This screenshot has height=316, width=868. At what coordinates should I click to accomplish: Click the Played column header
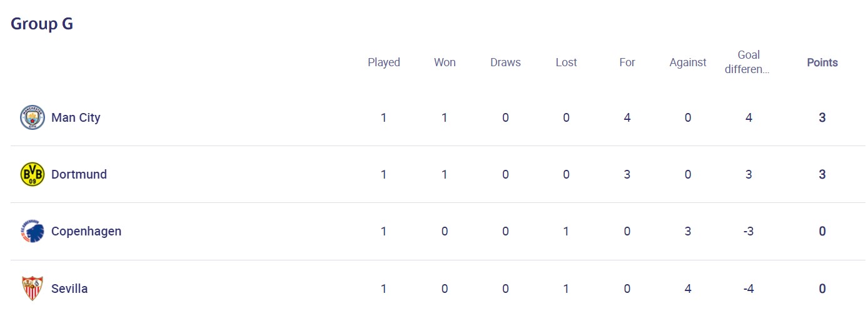point(383,62)
